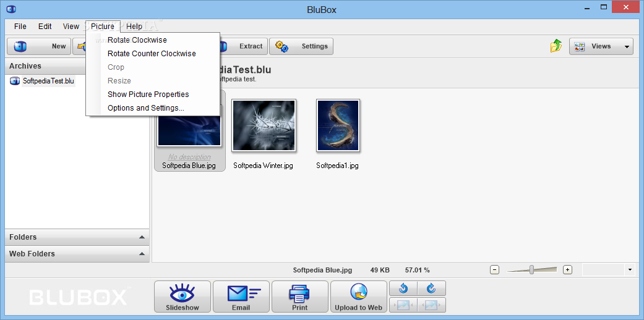Click the Softpedia Winter.jpg file name

coord(264,166)
